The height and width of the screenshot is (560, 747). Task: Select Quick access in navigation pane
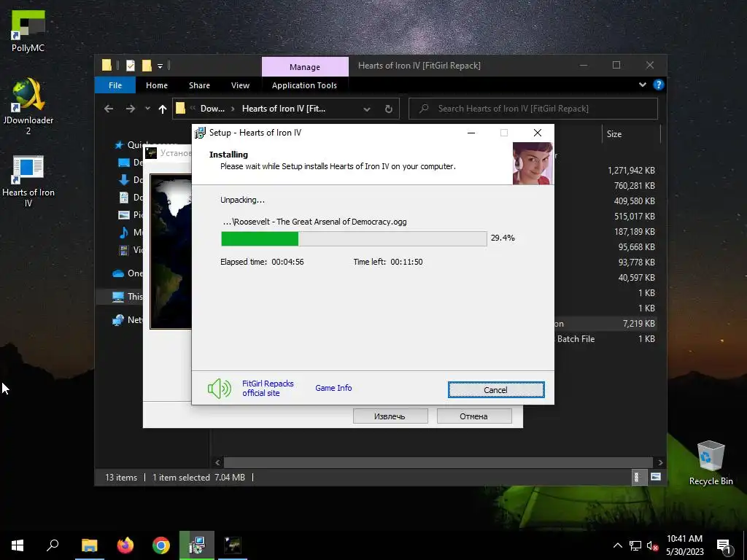128,145
